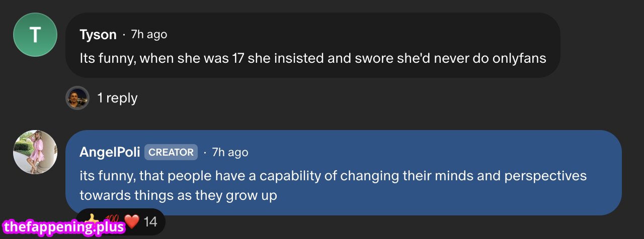
Task: Open the Tyson username link
Action: click(98, 35)
